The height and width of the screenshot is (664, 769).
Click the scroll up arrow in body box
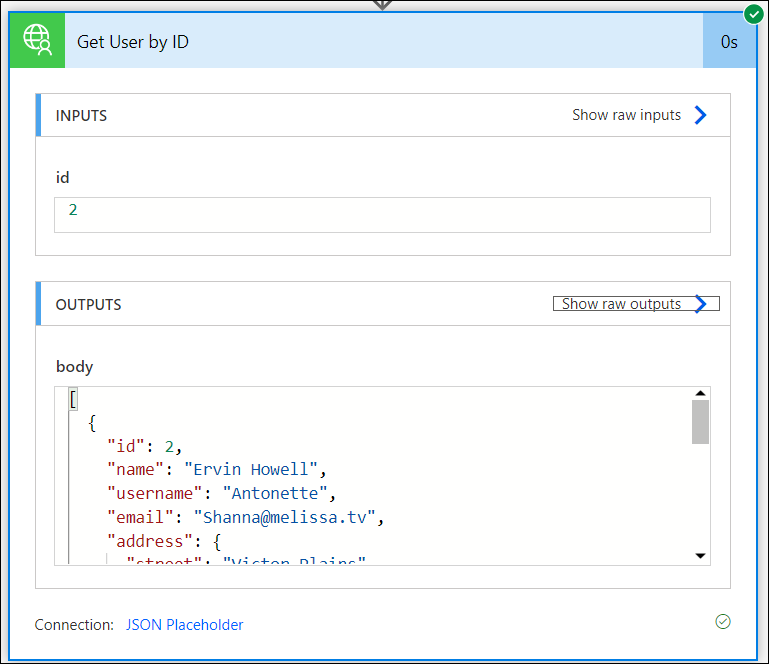click(700, 393)
